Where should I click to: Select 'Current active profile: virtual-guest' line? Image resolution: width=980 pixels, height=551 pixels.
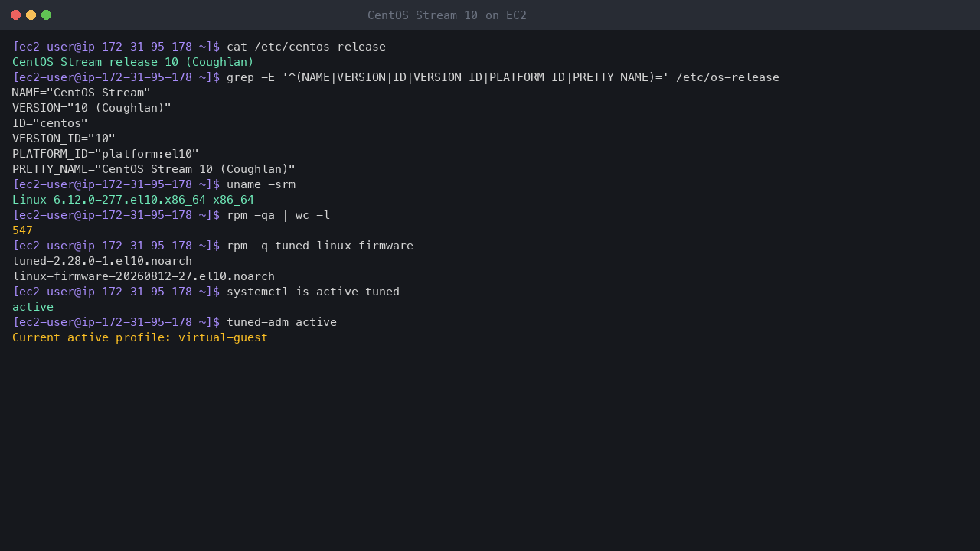click(x=140, y=337)
